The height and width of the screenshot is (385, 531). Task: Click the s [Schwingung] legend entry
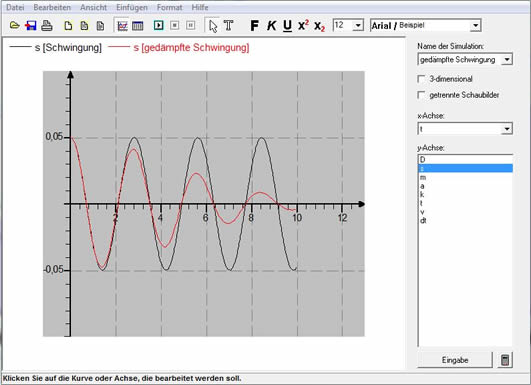56,48
